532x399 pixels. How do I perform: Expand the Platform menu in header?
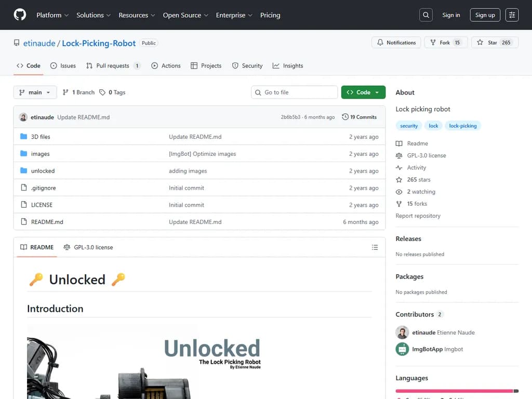pos(52,15)
